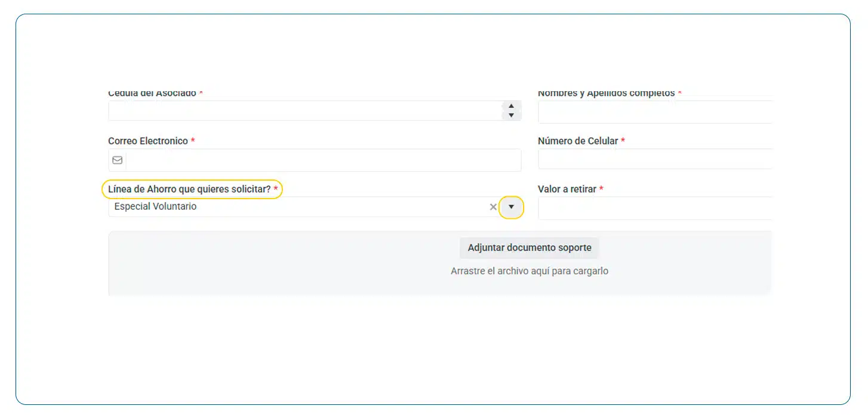
Task: Expand the Línea de Ahorro dropdown arrow
Action: [x=511, y=207]
